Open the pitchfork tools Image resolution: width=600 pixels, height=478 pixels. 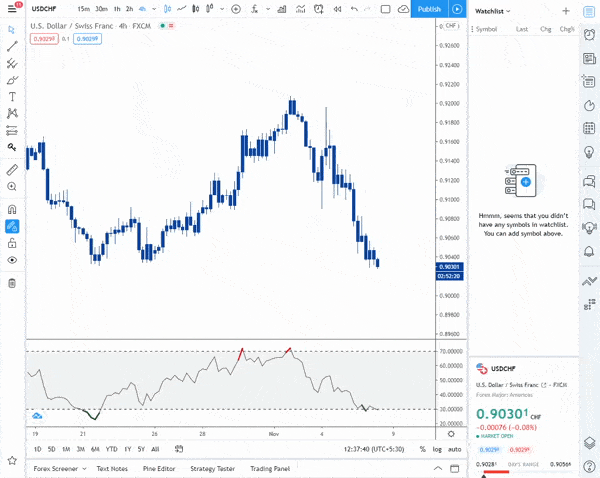pos(12,63)
